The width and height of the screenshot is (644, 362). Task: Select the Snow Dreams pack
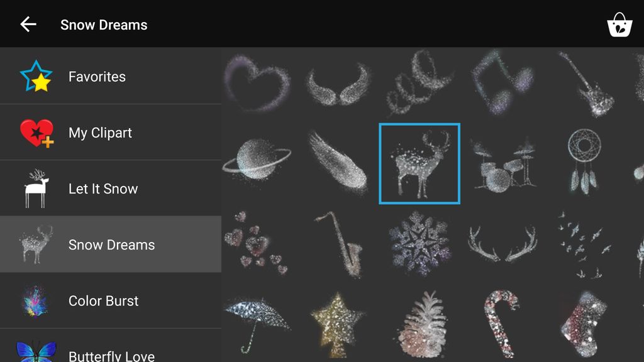pos(111,244)
